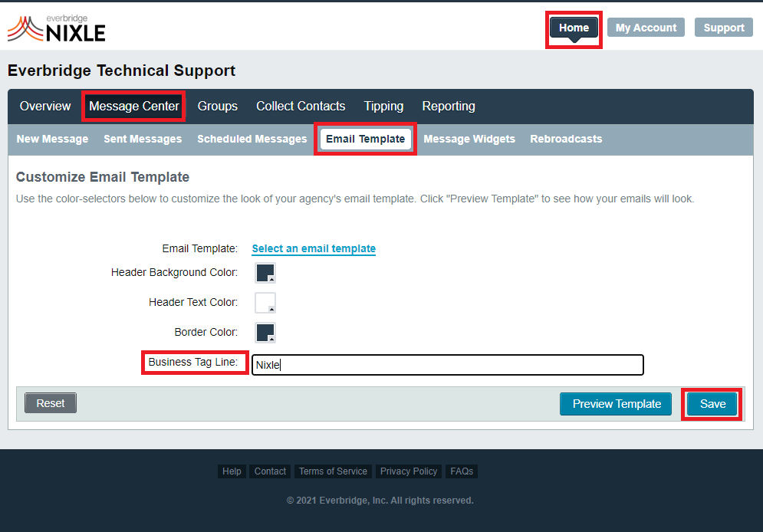Open the Privacy Policy link

[409, 471]
